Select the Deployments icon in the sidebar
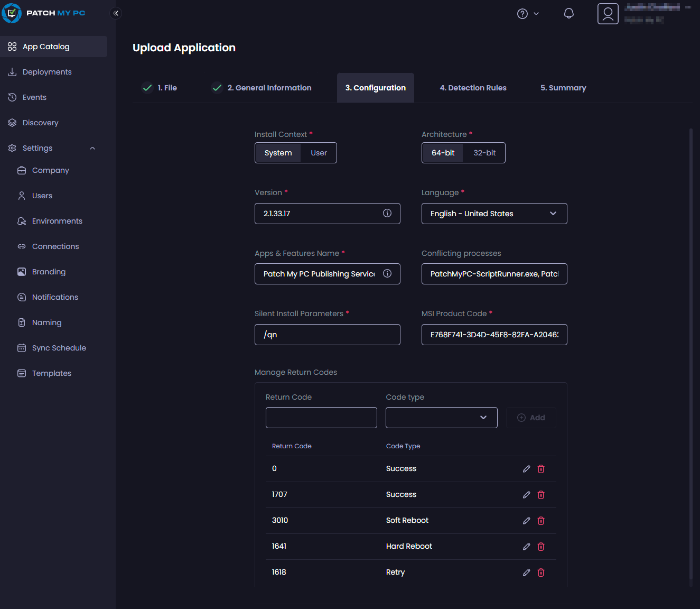Image resolution: width=700 pixels, height=609 pixels. tap(12, 71)
